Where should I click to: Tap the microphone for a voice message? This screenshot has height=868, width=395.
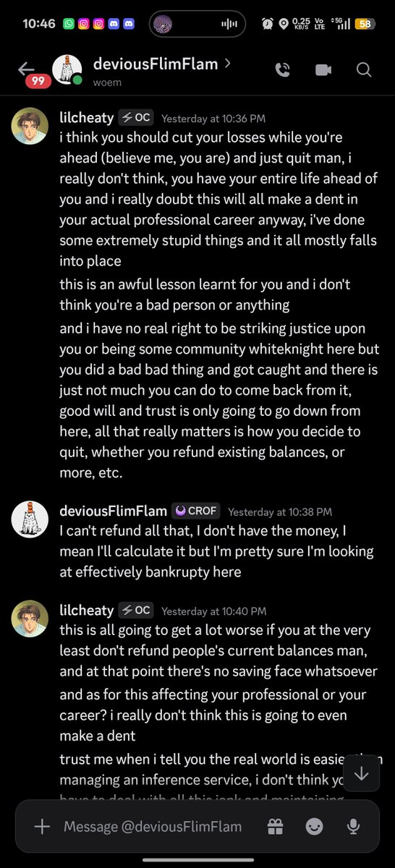coord(354,826)
